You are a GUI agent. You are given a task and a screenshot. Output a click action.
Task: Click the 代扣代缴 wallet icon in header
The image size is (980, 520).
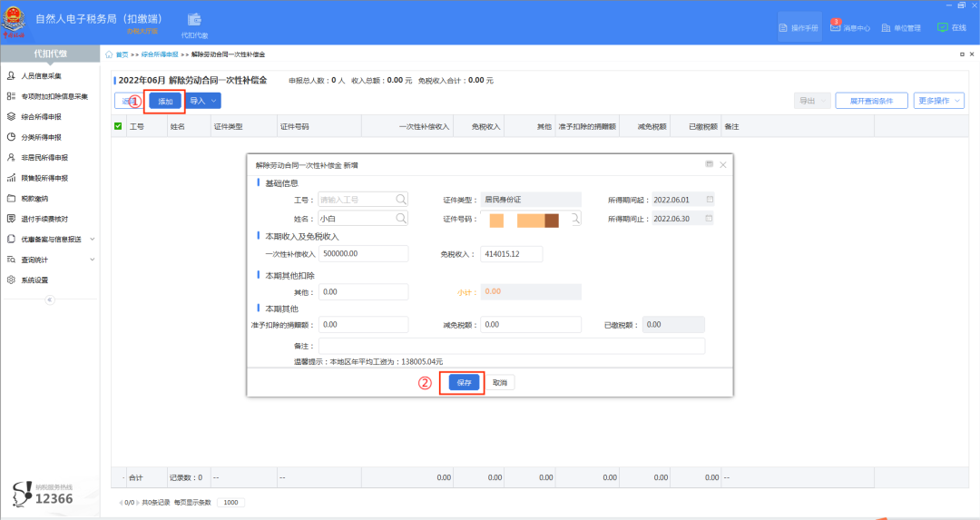[x=194, y=20]
